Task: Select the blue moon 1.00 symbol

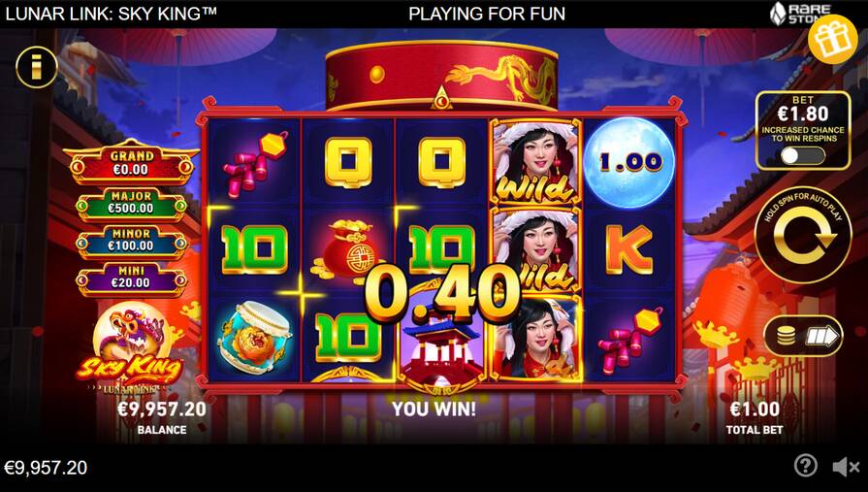Action: 629,162
